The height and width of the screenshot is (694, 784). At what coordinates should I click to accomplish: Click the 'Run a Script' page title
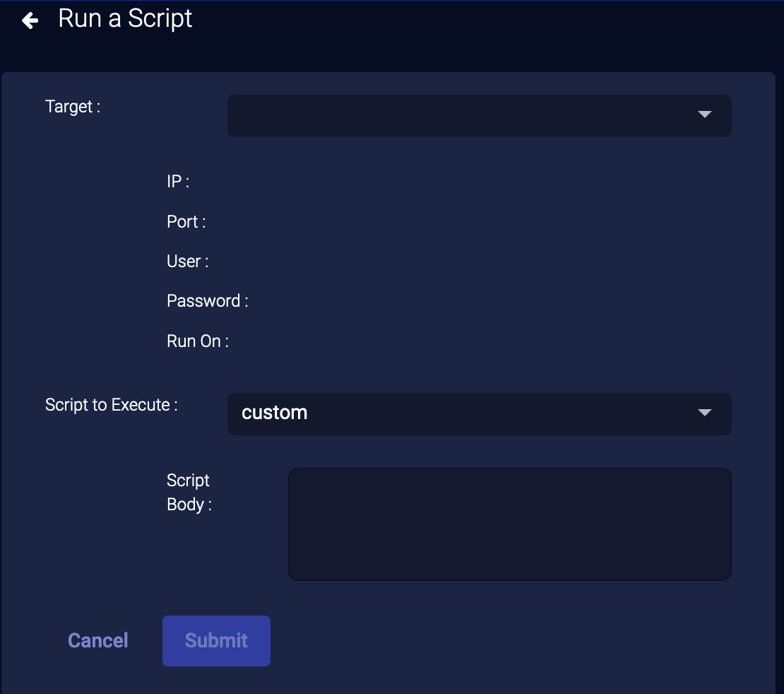125,19
